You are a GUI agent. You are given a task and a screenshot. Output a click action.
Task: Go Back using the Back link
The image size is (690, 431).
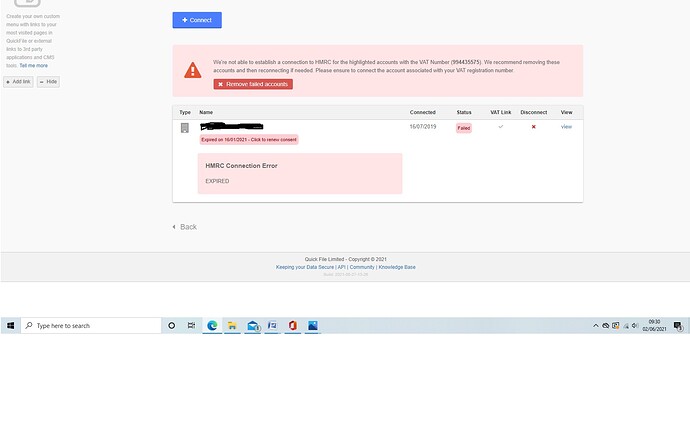click(185, 227)
